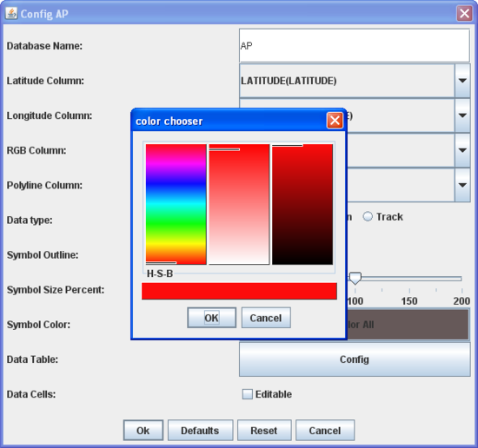
Task: Click the Symbol Outline label
Action: coord(43,254)
